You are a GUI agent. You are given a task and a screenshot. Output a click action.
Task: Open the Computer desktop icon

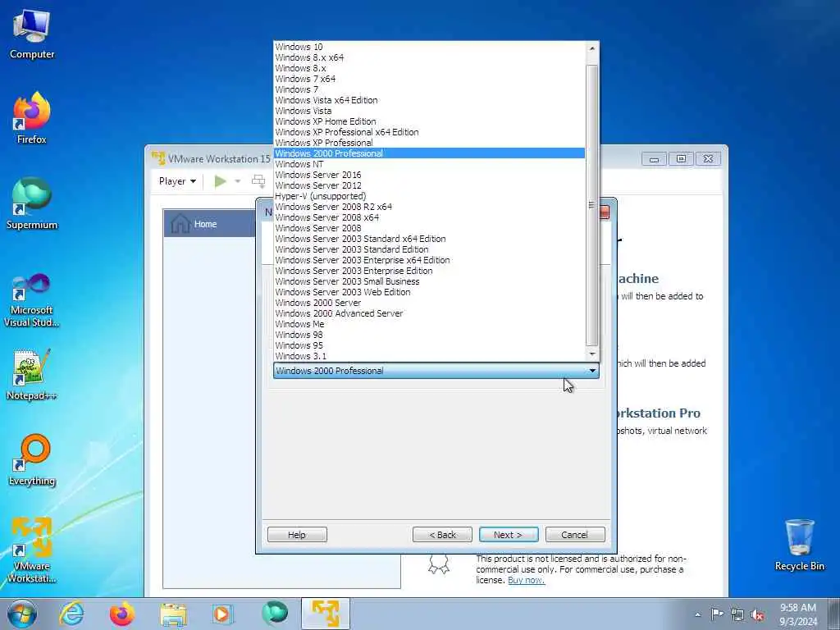32,33
